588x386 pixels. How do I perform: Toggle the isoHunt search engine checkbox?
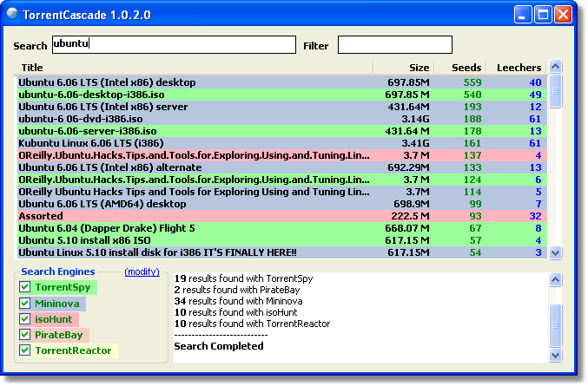[24, 319]
